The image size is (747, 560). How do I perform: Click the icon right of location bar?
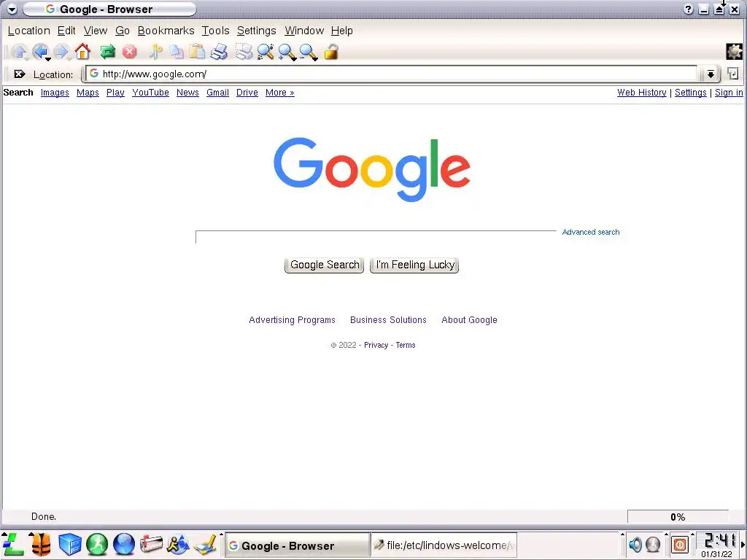click(732, 74)
